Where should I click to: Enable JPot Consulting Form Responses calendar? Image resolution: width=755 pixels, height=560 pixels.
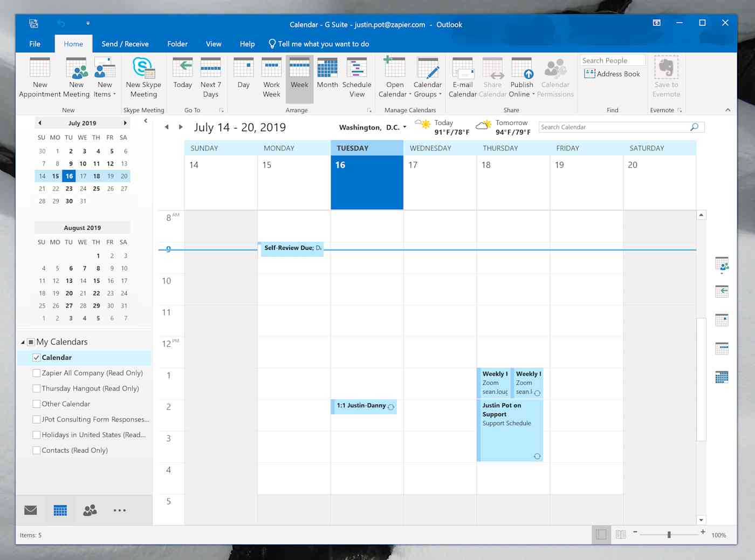(x=37, y=419)
